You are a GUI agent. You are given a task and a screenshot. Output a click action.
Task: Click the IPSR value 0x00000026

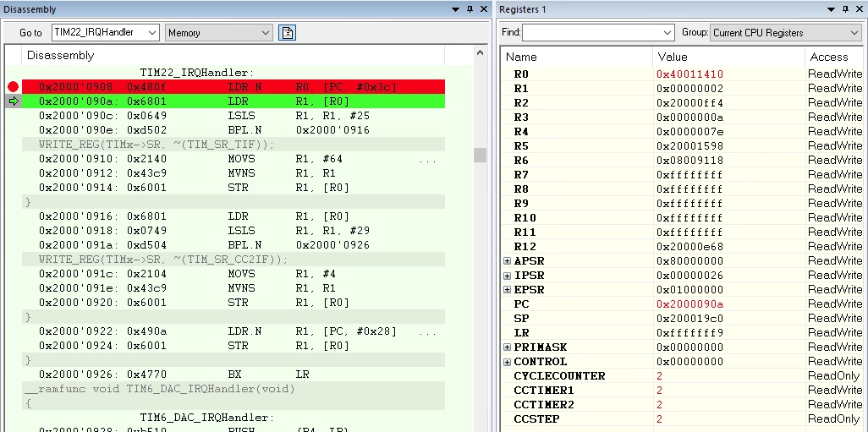coord(689,275)
